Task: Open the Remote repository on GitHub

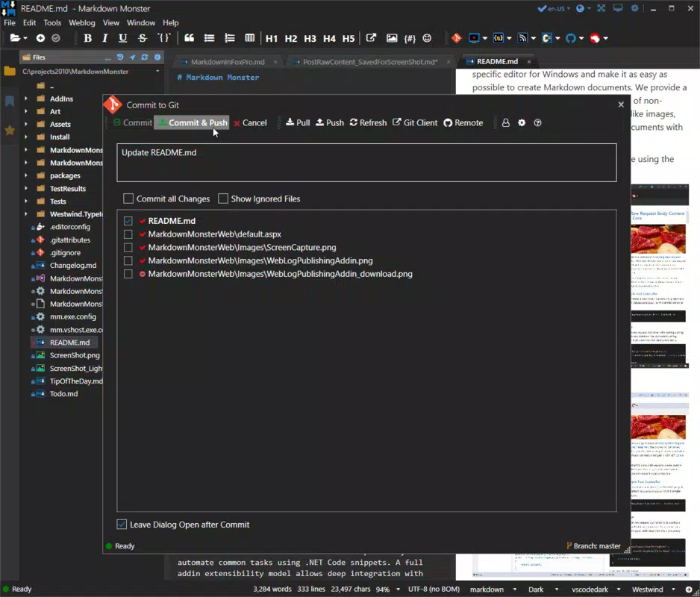Action: point(463,123)
